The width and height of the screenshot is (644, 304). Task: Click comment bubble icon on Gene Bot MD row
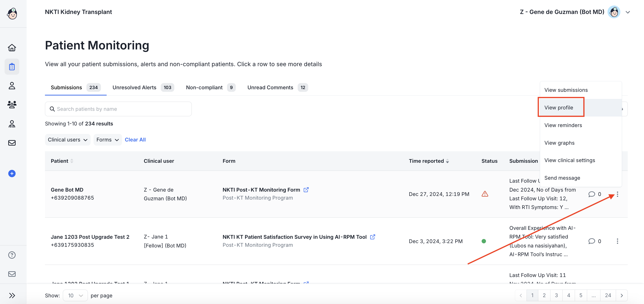(x=591, y=194)
